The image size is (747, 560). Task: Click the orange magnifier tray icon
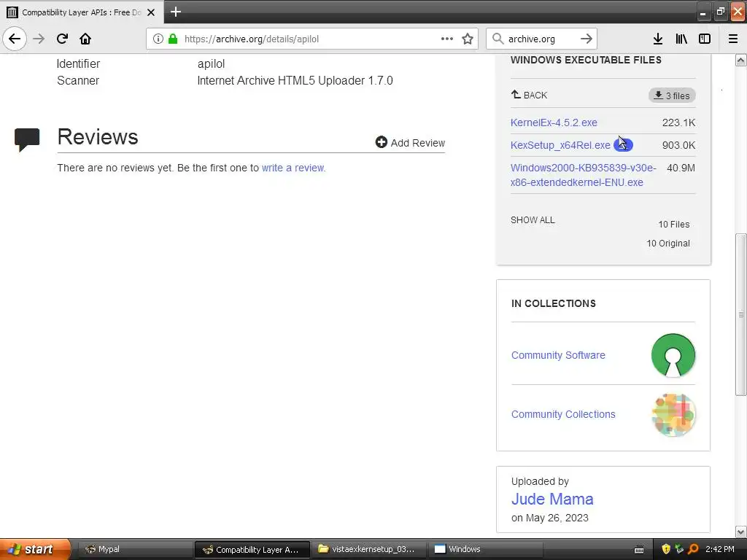(x=693, y=549)
